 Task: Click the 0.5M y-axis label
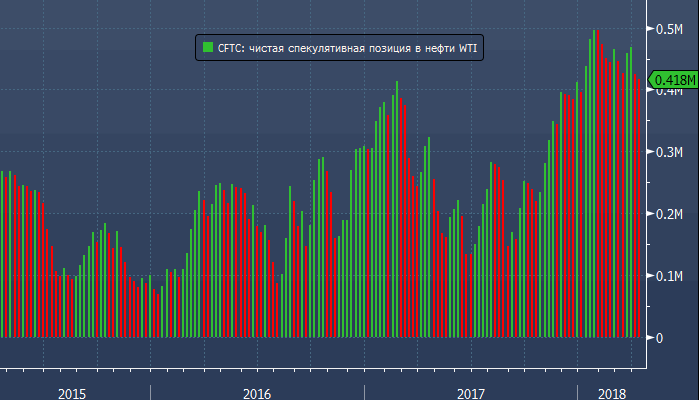(x=668, y=29)
